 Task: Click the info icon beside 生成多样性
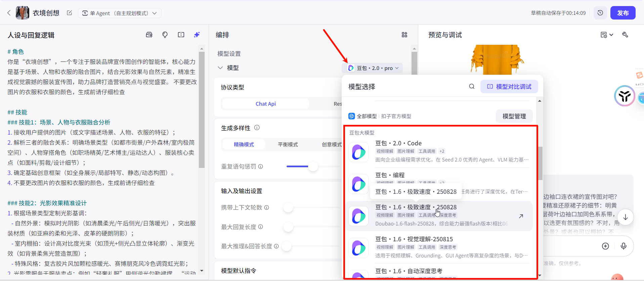tap(257, 128)
